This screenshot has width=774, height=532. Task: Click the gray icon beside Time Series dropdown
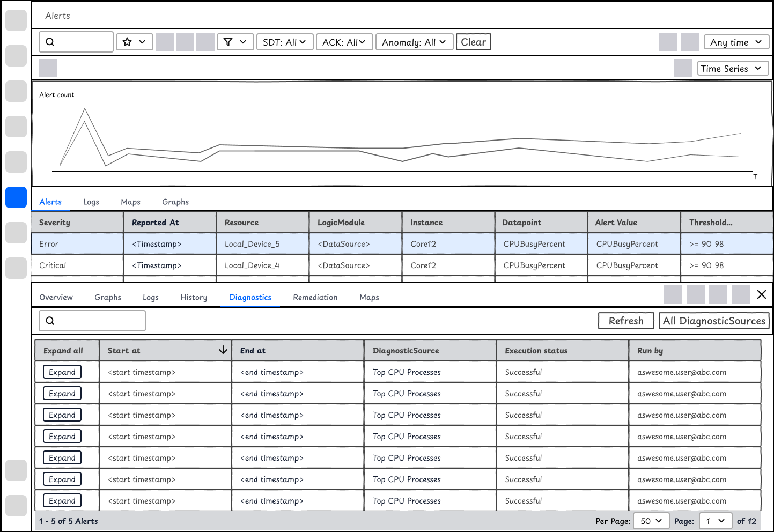[x=683, y=68]
